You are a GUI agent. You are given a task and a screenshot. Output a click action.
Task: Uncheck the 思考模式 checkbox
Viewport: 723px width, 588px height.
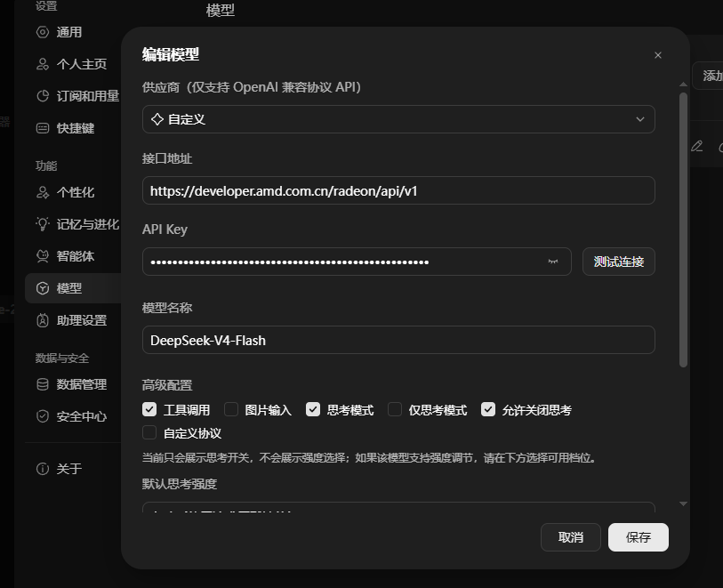pos(313,409)
